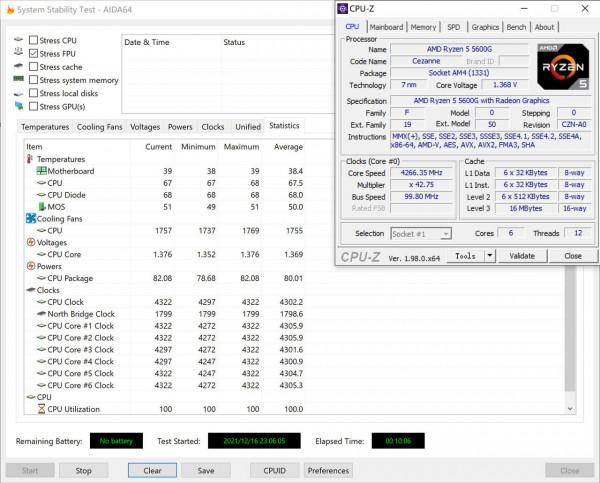Enable the Stress CPU checkbox
The image size is (600, 483).
[x=34, y=40]
